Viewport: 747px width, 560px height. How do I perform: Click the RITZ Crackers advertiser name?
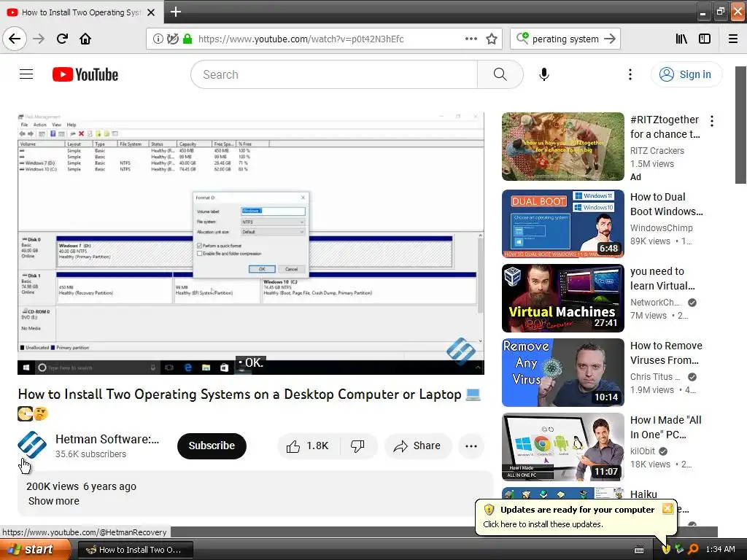pos(657,151)
